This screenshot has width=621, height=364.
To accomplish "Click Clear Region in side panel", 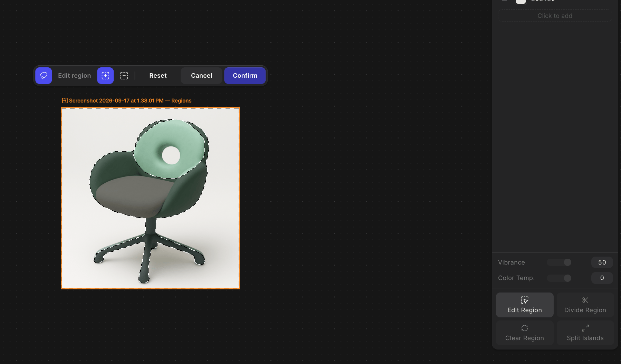I will 525,333.
